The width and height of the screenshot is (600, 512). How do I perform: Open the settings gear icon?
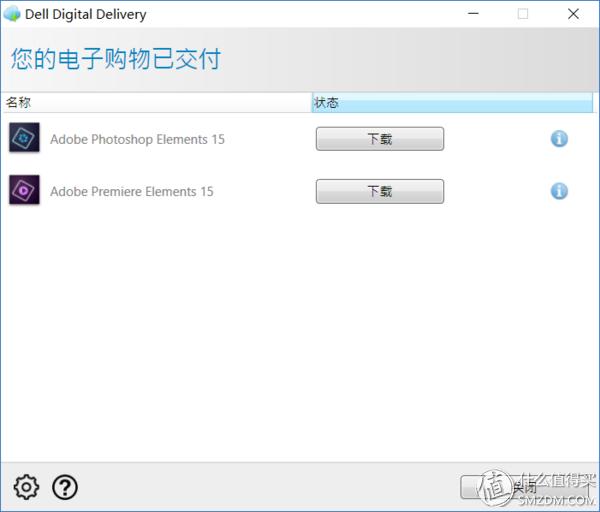click(x=26, y=487)
